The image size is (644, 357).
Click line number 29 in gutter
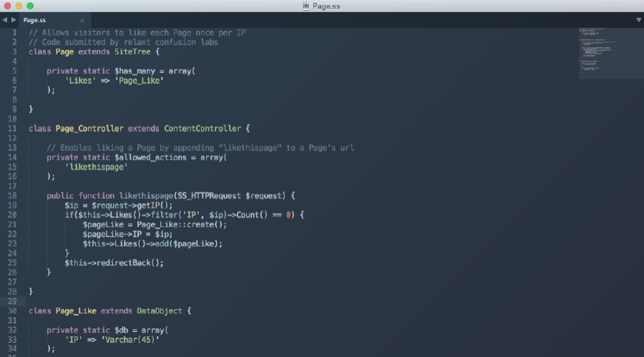[12, 301]
